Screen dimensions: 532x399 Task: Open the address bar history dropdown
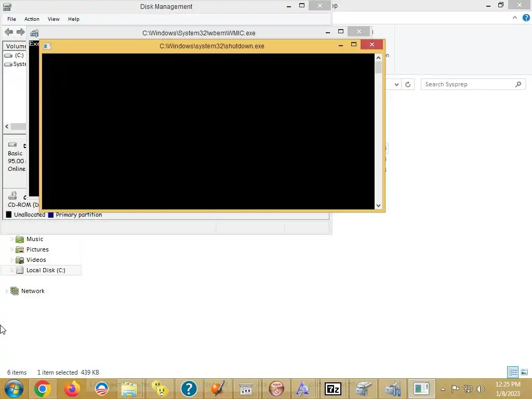[x=396, y=84]
